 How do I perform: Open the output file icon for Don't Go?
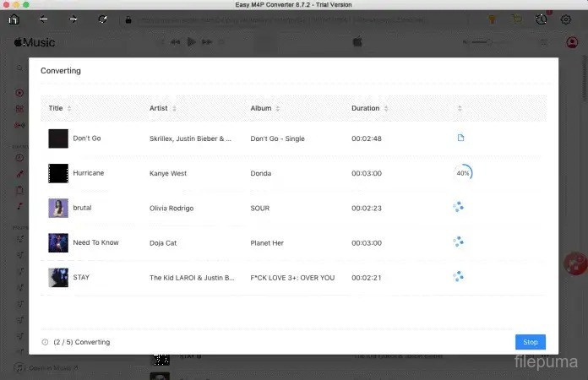pos(460,138)
